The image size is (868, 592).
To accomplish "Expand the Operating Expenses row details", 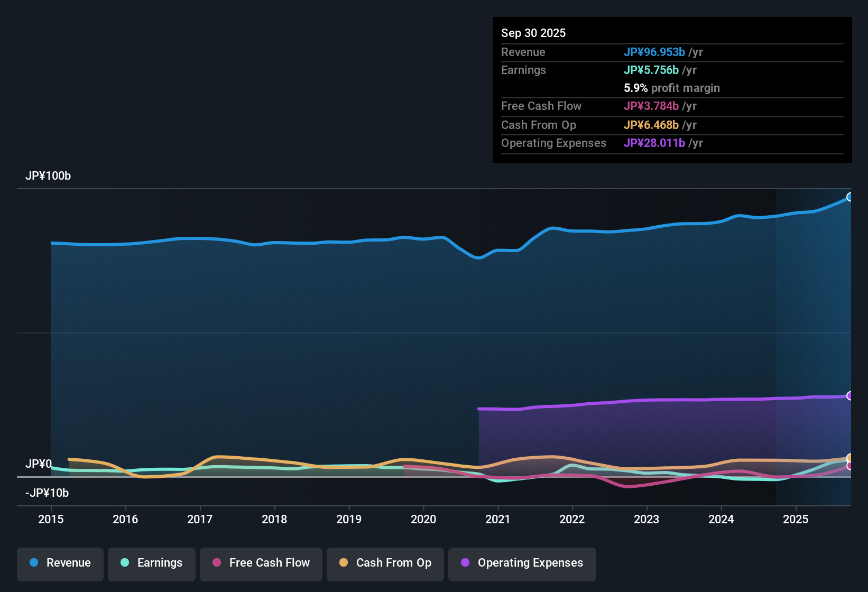I will 553,143.
